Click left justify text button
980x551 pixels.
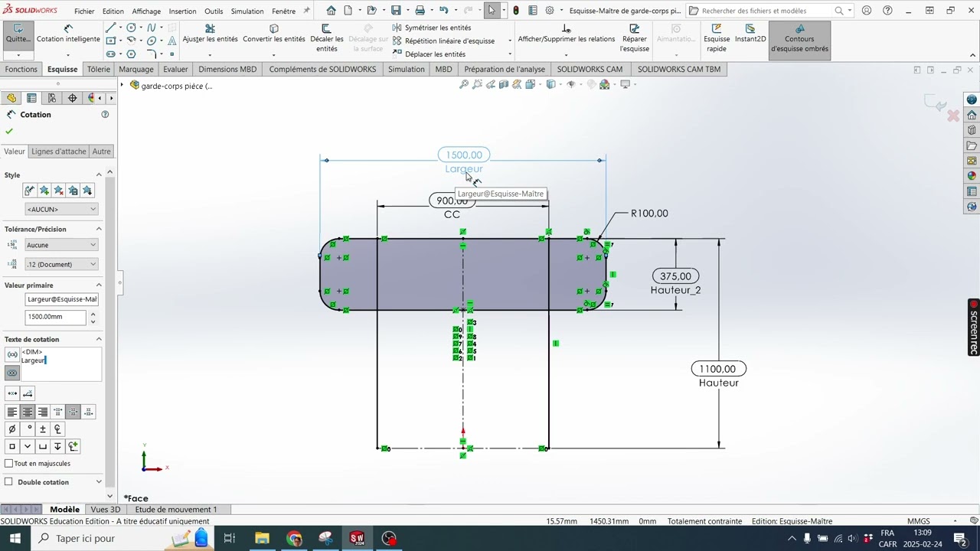click(11, 412)
